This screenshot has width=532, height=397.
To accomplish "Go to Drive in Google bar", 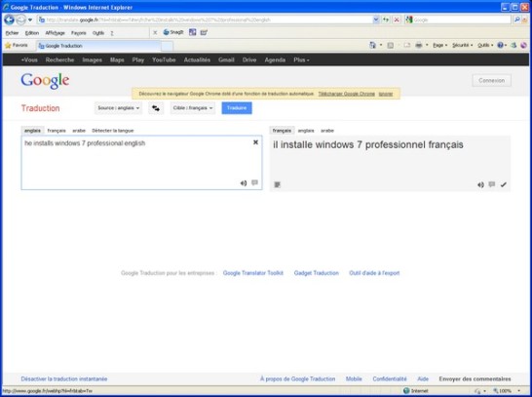I will 249,60.
